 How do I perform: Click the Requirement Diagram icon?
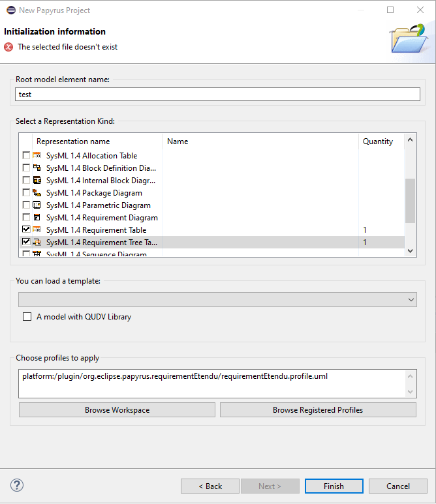coord(37,218)
